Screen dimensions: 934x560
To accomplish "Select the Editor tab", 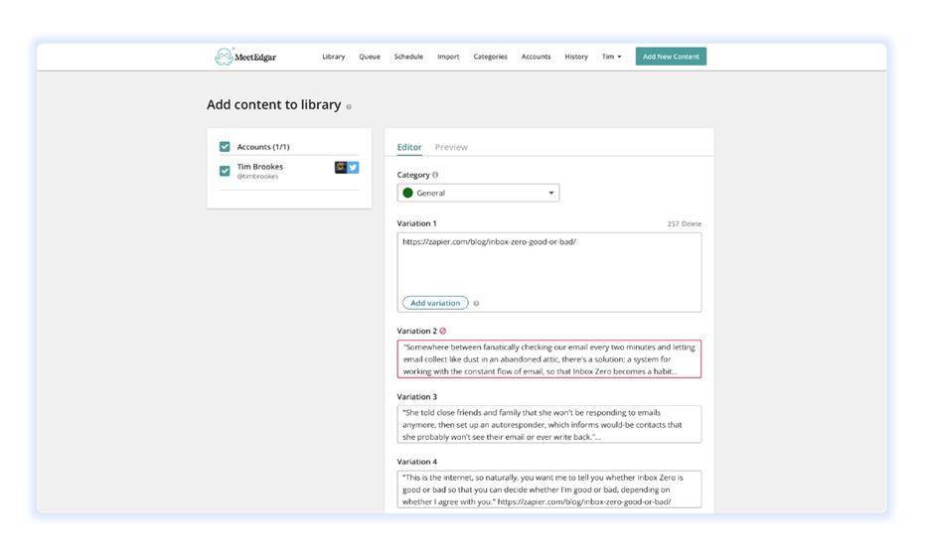I will (409, 147).
